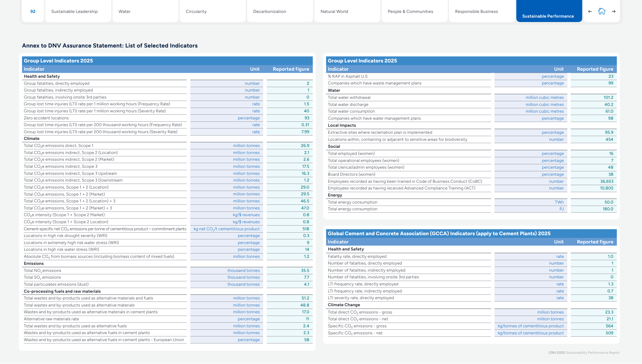Click the Total water consumption value 61.0
The width and height of the screenshot is (642, 364).
pyautogui.click(x=609, y=111)
